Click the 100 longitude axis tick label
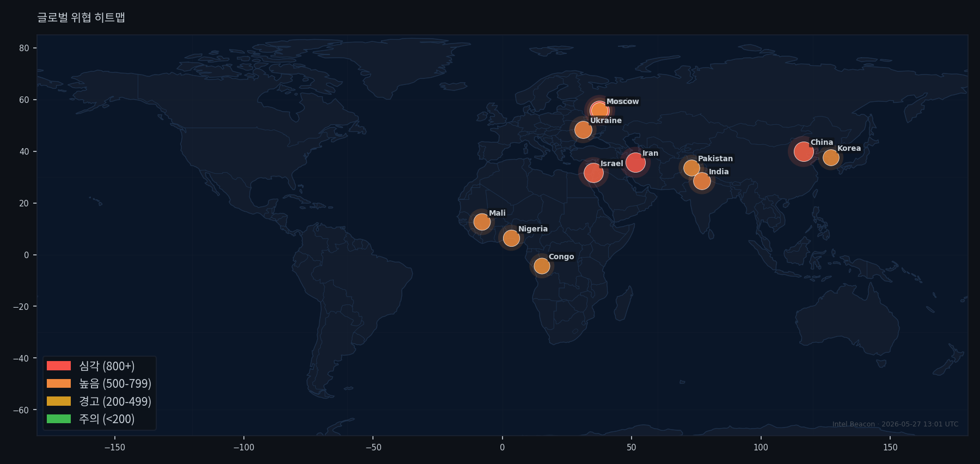The width and height of the screenshot is (980, 464). click(x=761, y=447)
